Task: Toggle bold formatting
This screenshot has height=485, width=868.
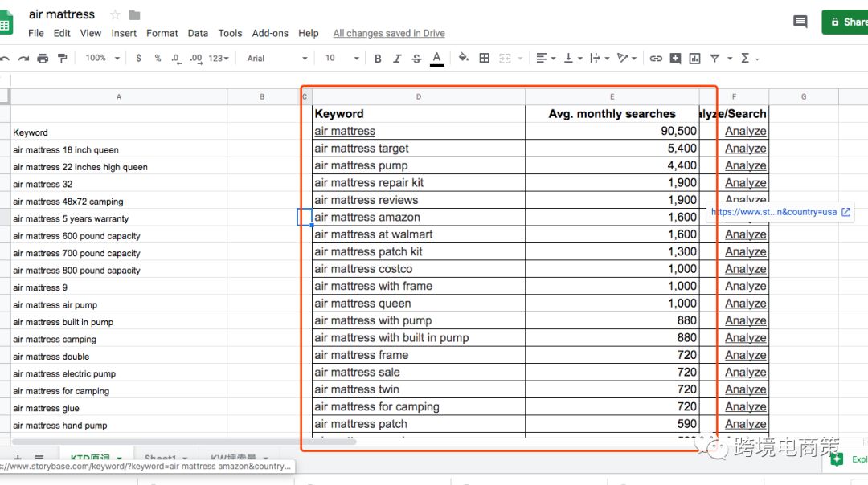Action: point(378,59)
